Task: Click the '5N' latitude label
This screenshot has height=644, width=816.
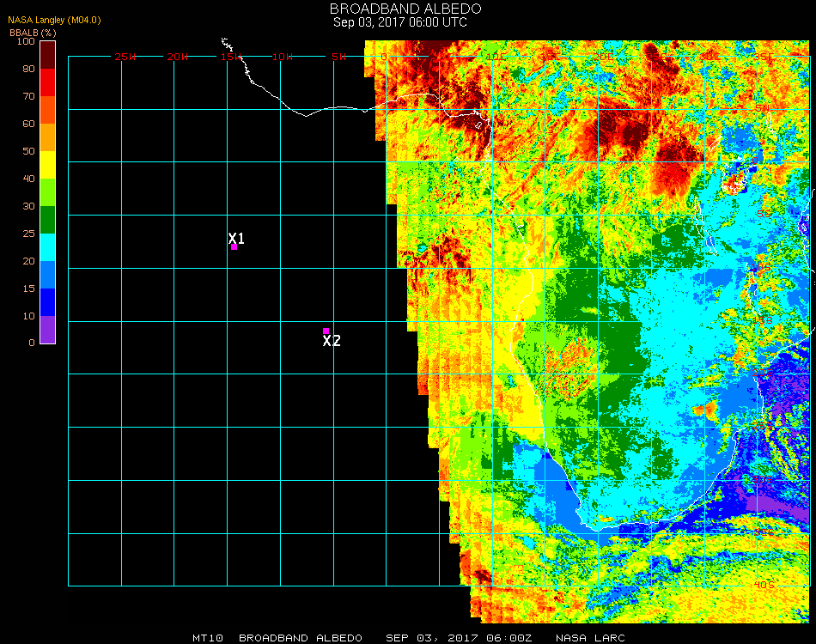Action: pos(763,107)
